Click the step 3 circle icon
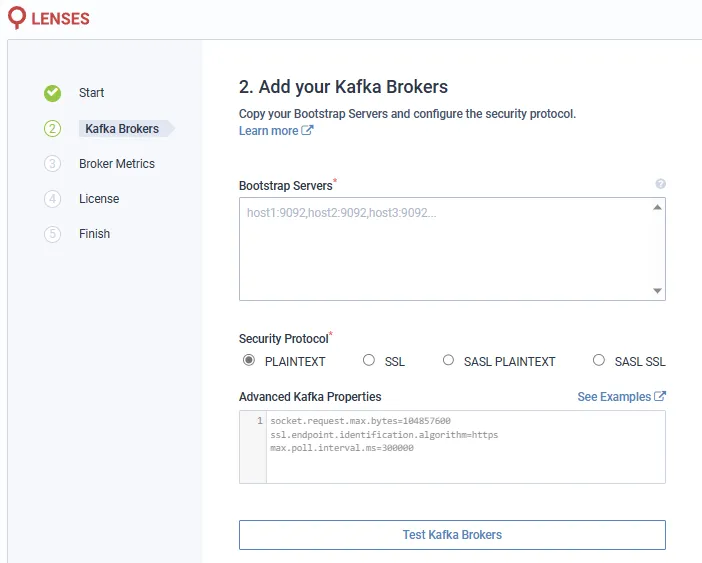Screen dimensions: 702x563 click(x=52, y=163)
